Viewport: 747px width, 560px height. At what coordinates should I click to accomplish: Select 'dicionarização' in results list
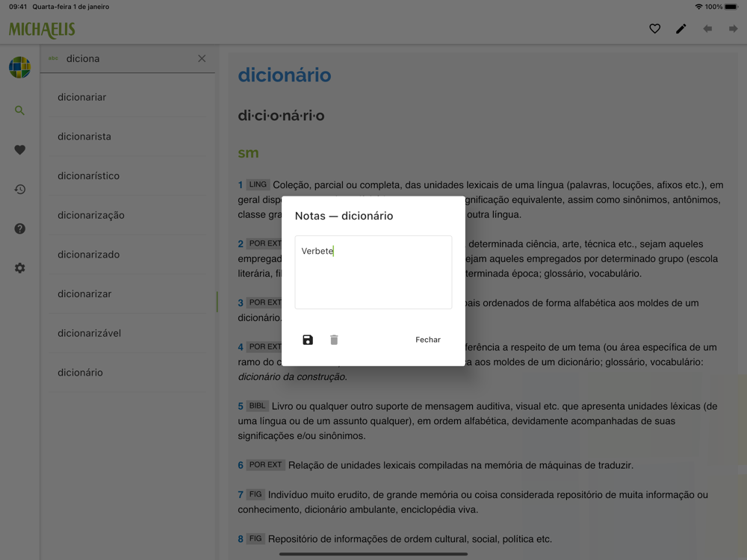tap(128, 215)
